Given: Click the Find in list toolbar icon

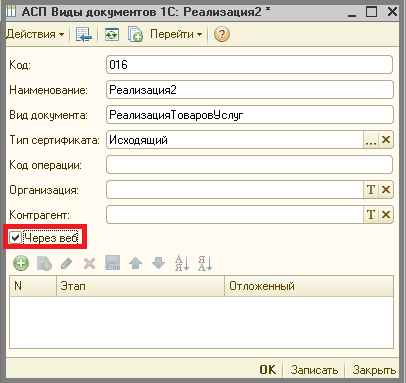Looking at the screenshot, I should pos(83,34).
